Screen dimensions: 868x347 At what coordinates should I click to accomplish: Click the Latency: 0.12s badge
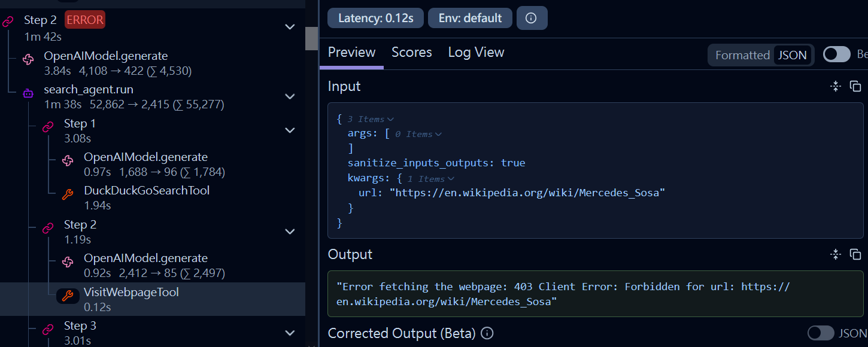pos(376,18)
